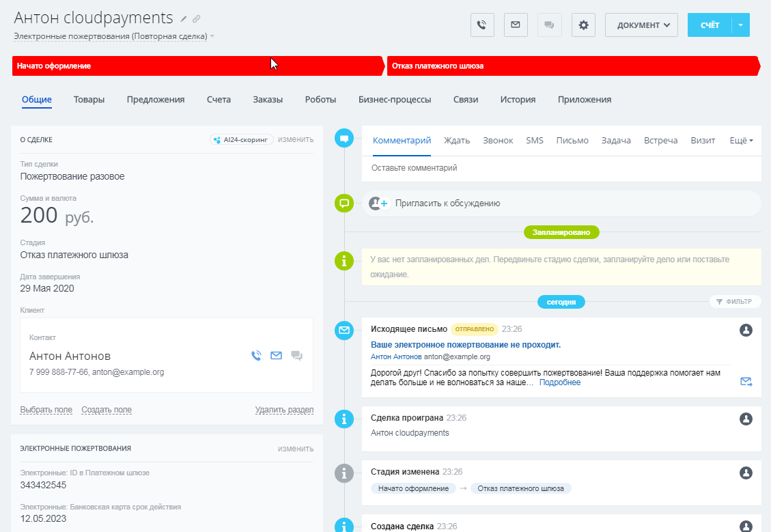This screenshot has width=771, height=532.
Task: Expand the Ещё menu in timeline
Action: [x=741, y=141]
